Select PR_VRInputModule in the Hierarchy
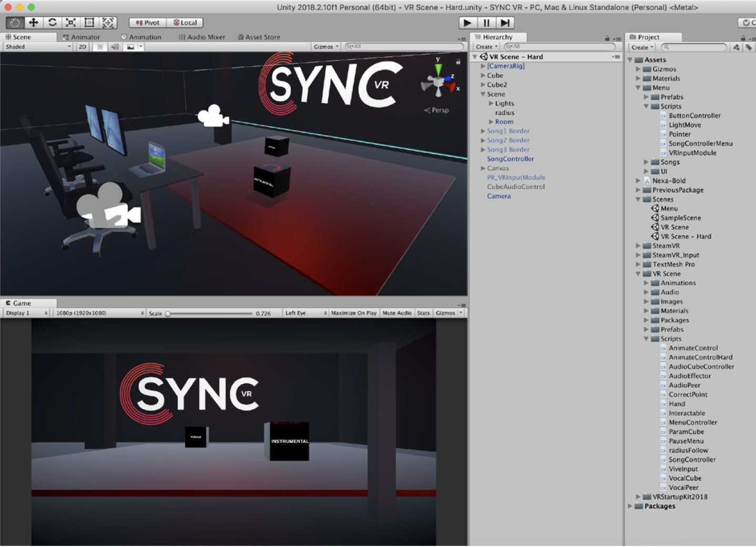756x547 pixels. [x=516, y=178]
